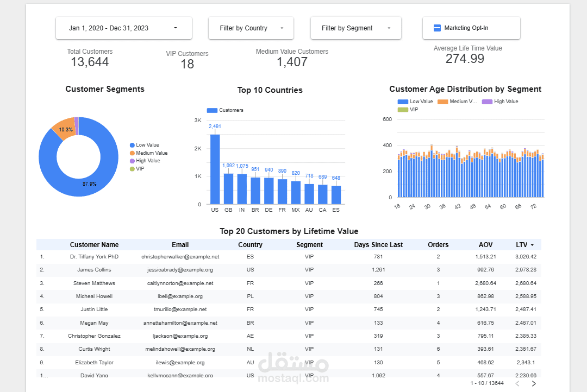Sort table by Days Since Last header

[x=378, y=245]
